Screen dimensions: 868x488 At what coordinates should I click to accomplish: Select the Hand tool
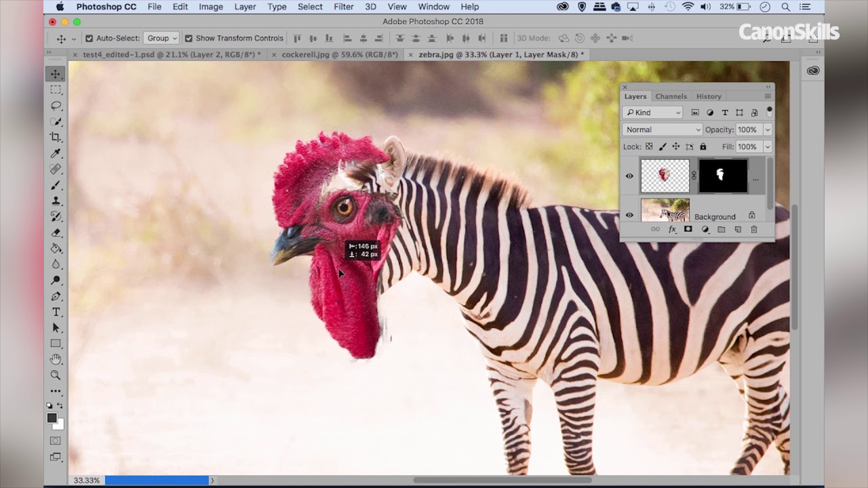(56, 359)
